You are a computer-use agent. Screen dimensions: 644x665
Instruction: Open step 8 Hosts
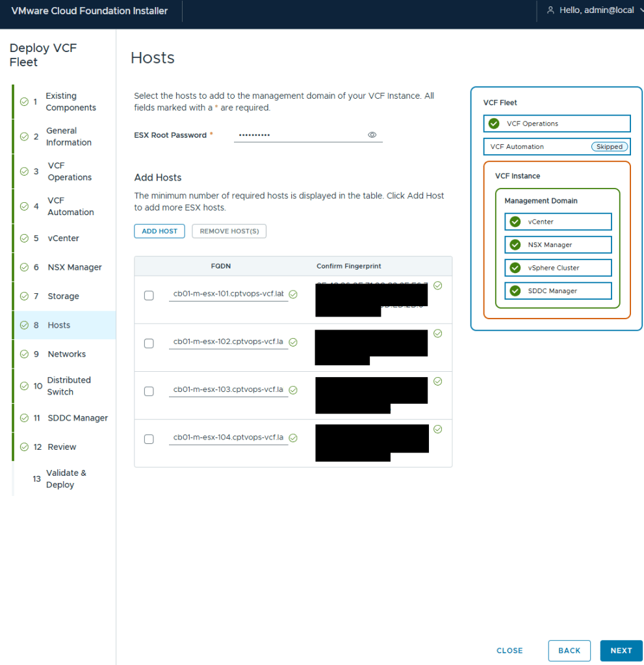[x=64, y=325]
